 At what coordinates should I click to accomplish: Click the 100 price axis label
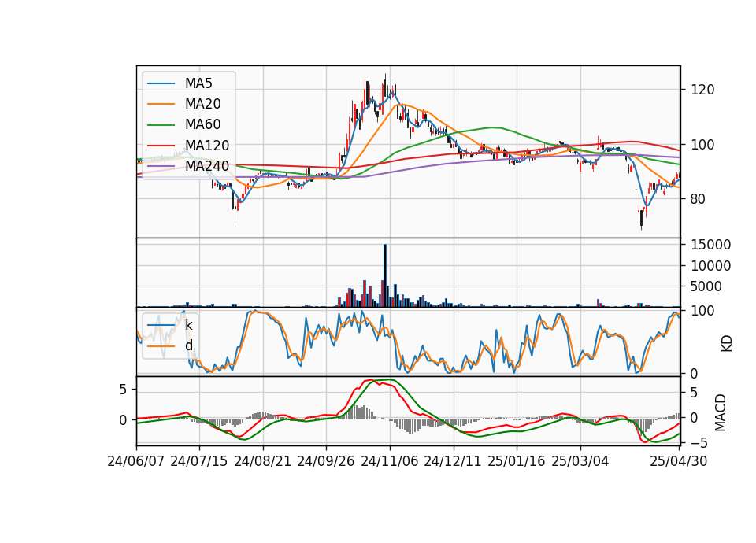702,145
